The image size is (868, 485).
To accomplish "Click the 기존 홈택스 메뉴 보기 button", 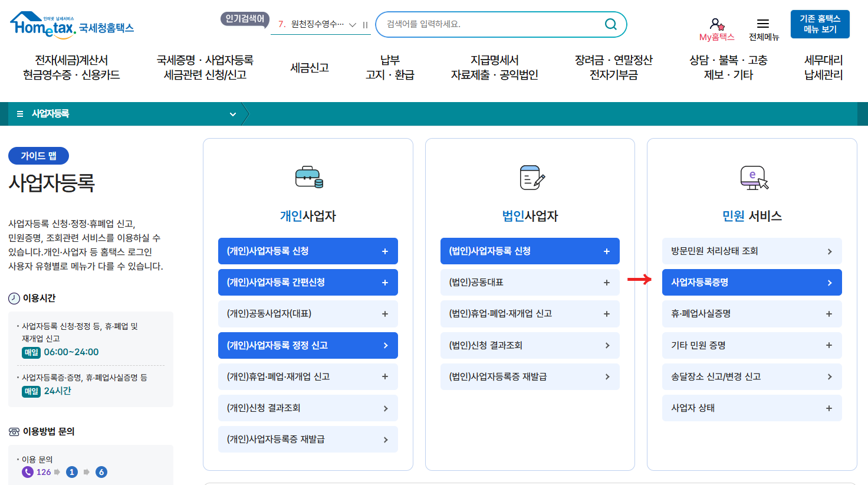I will [x=820, y=24].
